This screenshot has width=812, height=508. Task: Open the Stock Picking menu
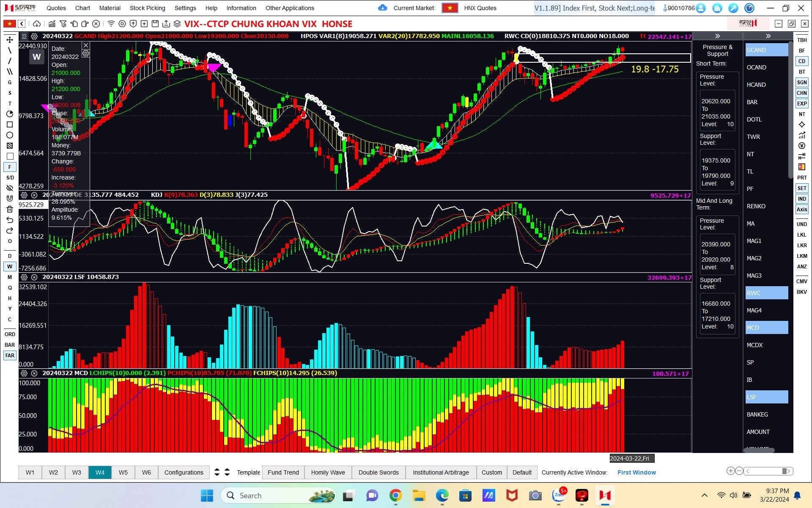(147, 8)
